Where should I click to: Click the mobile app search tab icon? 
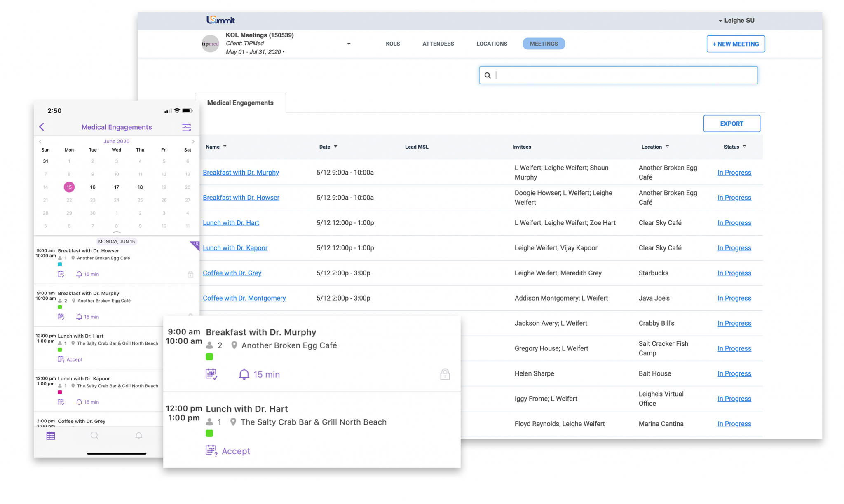pyautogui.click(x=94, y=436)
